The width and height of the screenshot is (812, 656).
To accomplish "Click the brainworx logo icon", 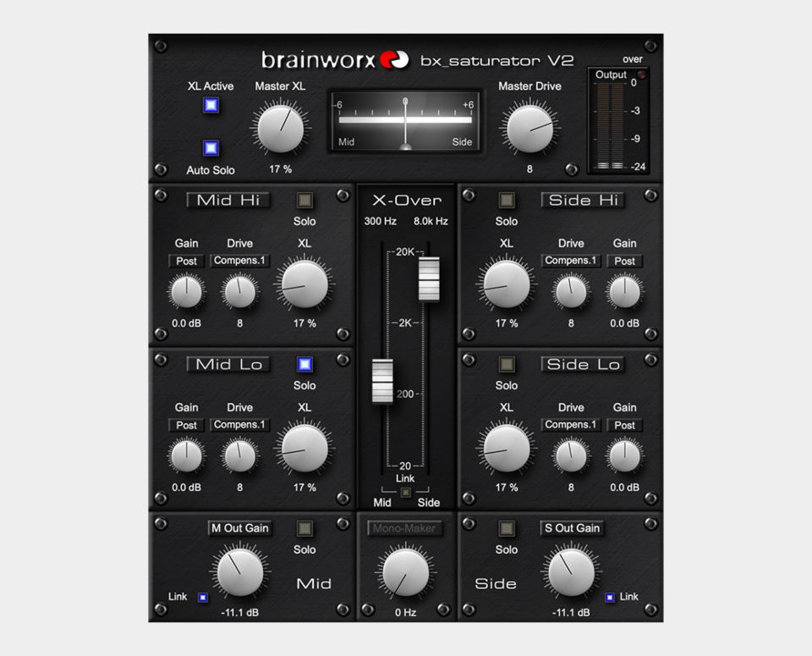I will tap(394, 60).
